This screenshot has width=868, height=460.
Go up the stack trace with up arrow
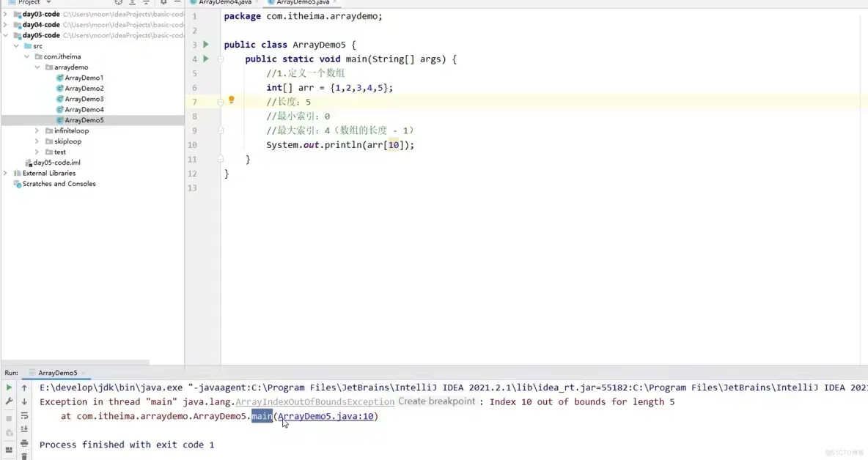click(24, 387)
